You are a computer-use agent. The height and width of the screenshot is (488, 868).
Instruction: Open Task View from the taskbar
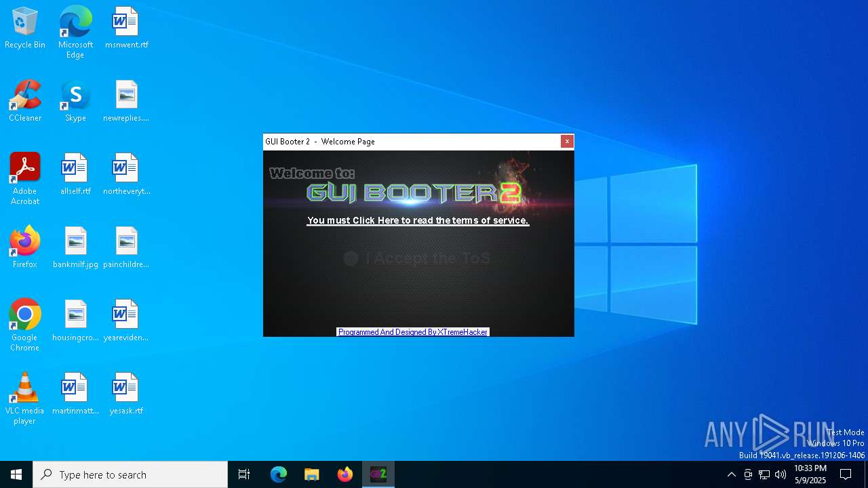pos(244,474)
